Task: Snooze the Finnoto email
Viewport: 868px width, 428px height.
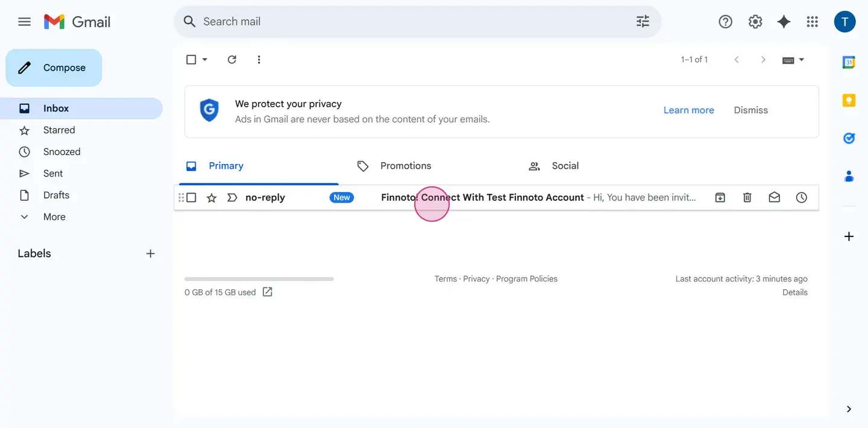Action: [x=801, y=198]
